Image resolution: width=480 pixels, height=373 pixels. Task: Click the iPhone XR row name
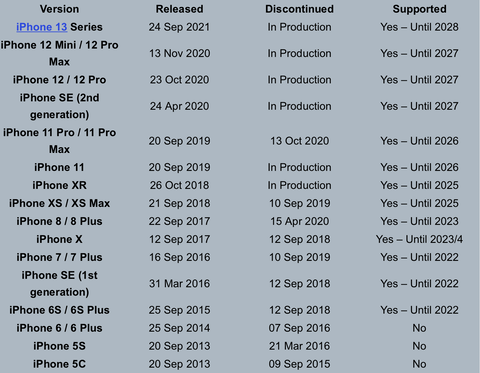pyautogui.click(x=59, y=185)
